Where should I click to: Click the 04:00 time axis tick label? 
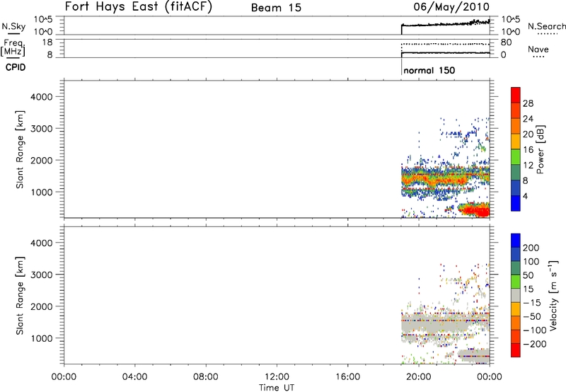coord(134,375)
